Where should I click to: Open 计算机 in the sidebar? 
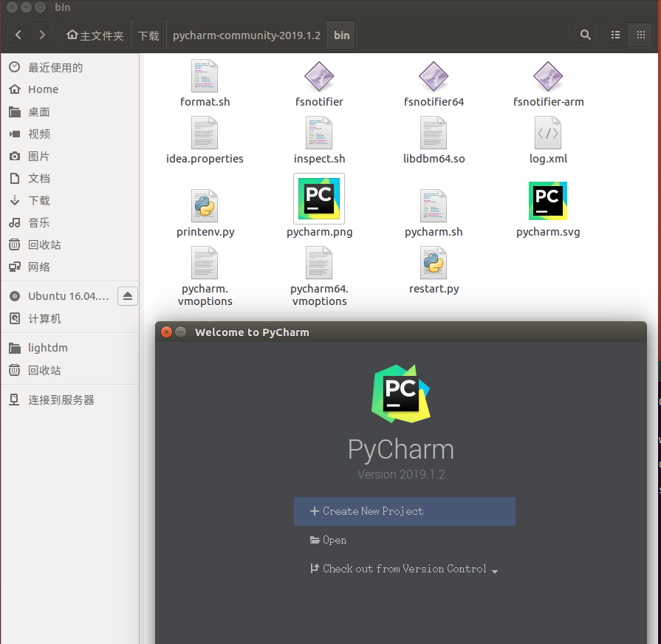(x=69, y=319)
